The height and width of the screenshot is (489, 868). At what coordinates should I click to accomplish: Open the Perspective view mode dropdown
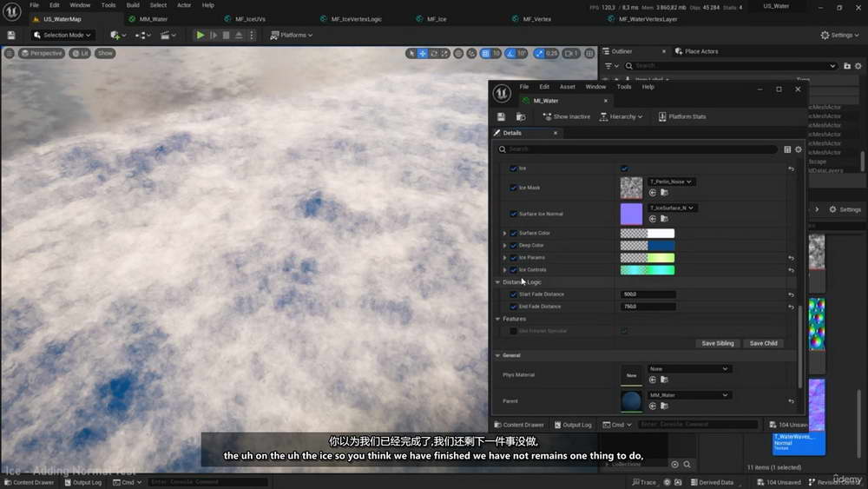(42, 53)
